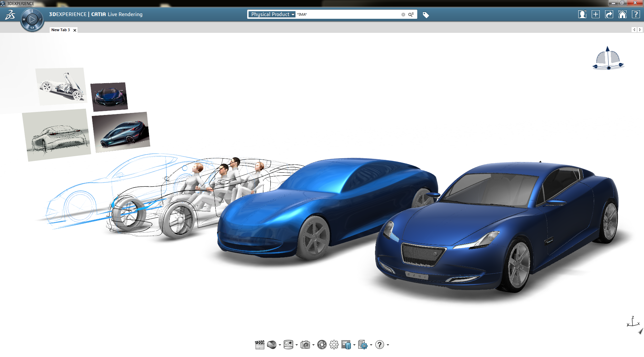
Task: Click the home icon in top bar
Action: 622,14
